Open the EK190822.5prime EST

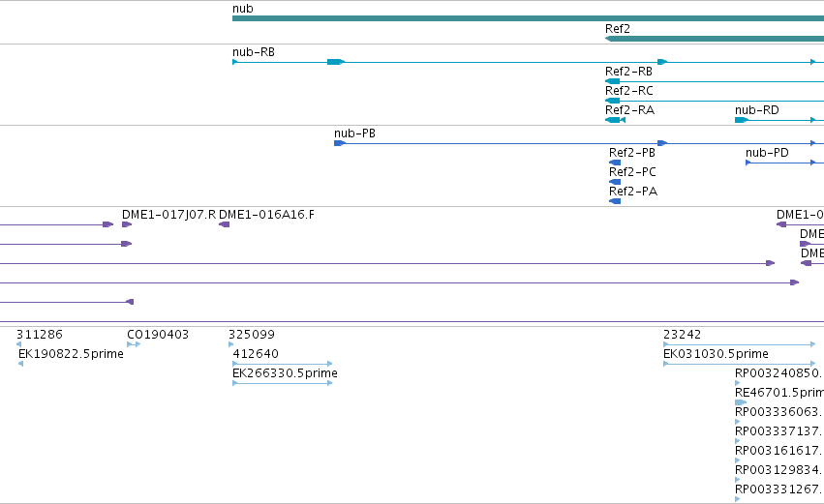(x=71, y=354)
